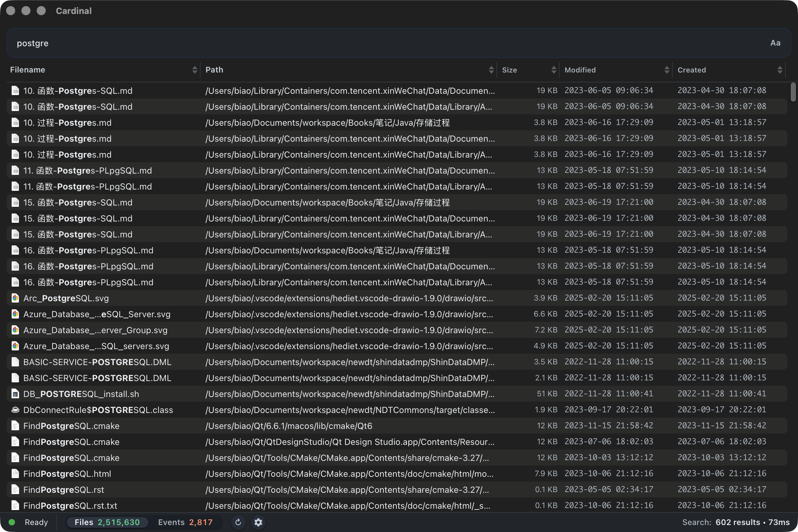798x532 pixels.
Task: Click the refresh icon in the status bar
Action: 238,522
